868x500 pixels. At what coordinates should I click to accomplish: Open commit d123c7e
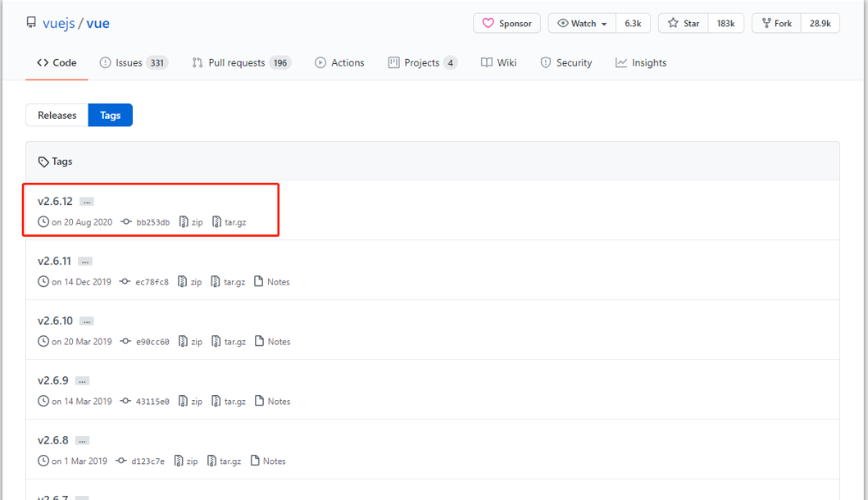141,461
